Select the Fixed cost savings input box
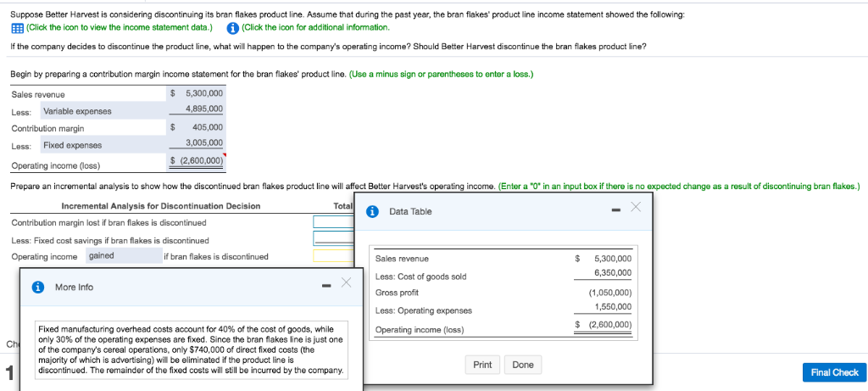Screen dimensions: 868x391 (x=333, y=238)
